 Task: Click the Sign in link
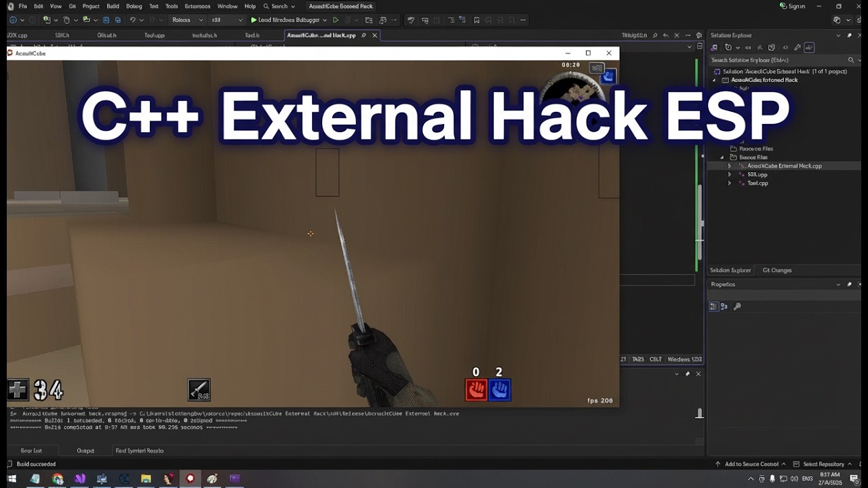tap(793, 6)
